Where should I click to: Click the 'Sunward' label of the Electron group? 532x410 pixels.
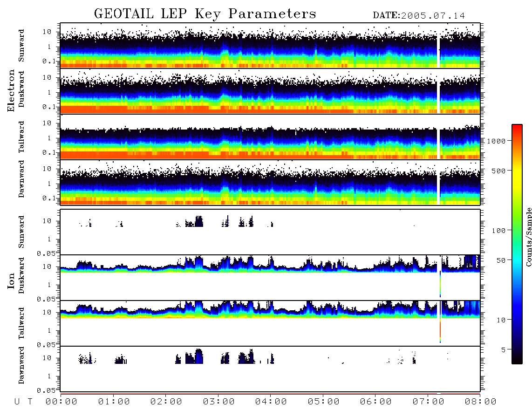(21, 46)
